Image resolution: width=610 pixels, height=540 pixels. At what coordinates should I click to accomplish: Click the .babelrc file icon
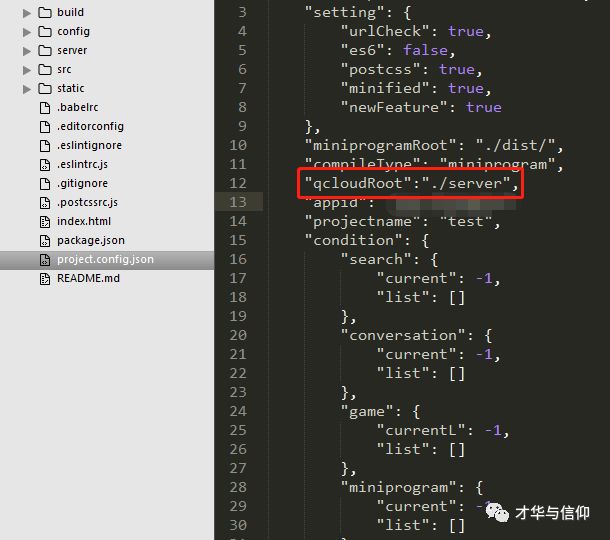pyautogui.click(x=45, y=108)
